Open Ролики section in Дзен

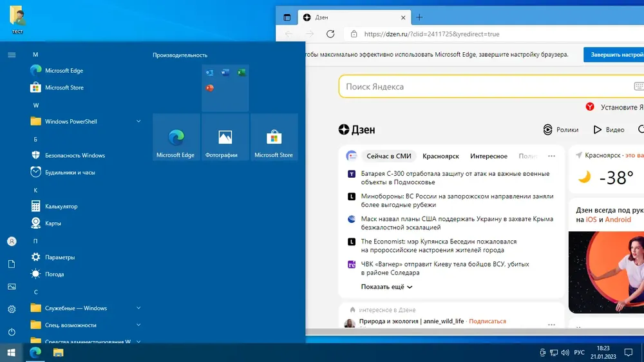point(561,129)
